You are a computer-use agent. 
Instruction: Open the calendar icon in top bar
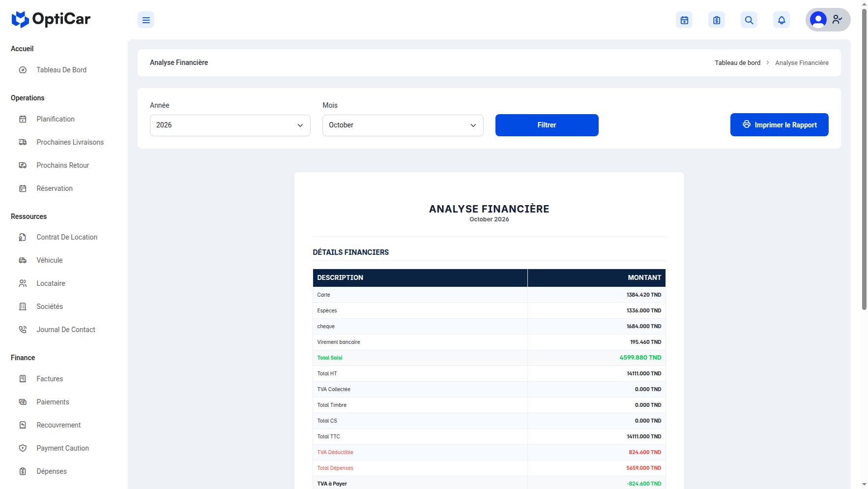click(x=684, y=20)
